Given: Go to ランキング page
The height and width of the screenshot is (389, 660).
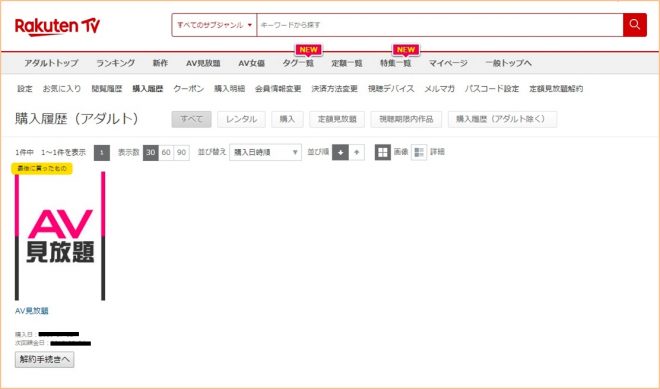Looking at the screenshot, I should tap(115, 63).
